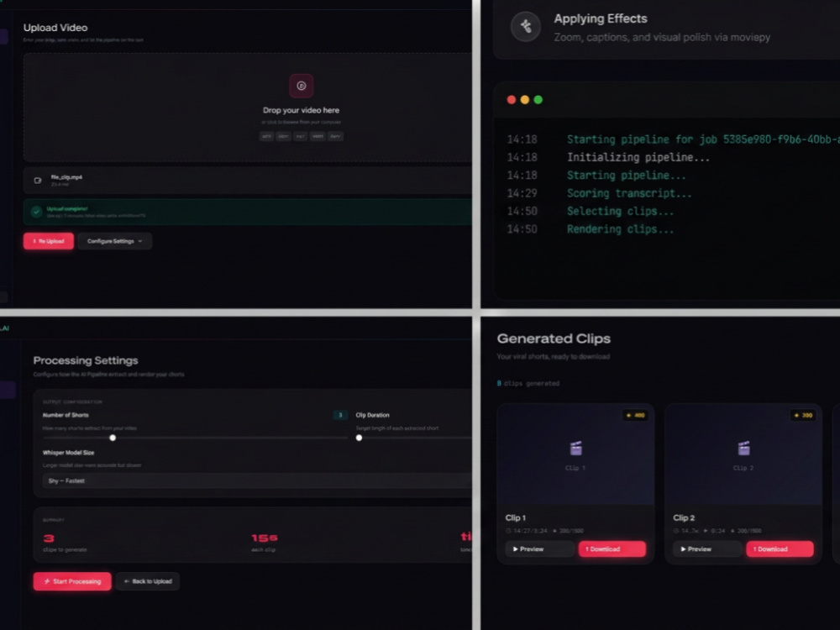Click the 'each clip' duration summary value
This screenshot has width=840, height=630.
pyautogui.click(x=265, y=538)
